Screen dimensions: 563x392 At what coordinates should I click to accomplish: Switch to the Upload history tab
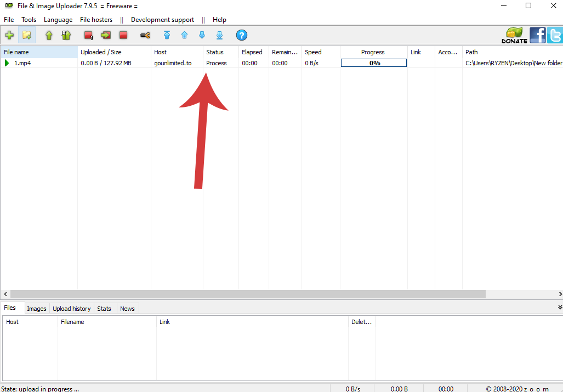(72, 309)
